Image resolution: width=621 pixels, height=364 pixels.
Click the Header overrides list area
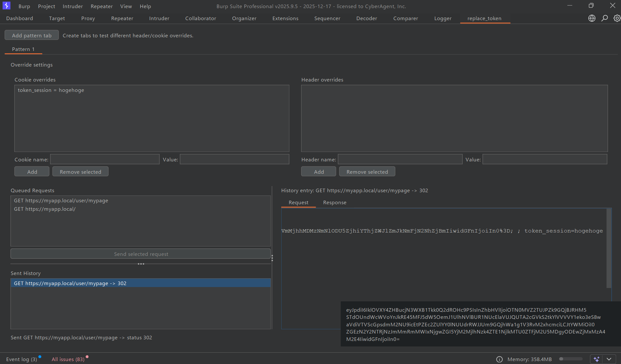[454, 119]
